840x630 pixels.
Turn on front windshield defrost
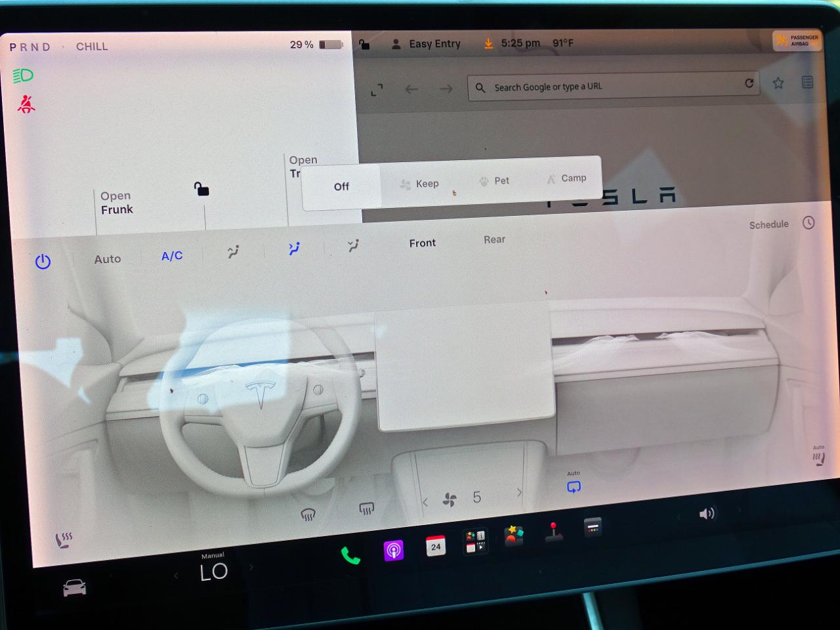(x=308, y=515)
